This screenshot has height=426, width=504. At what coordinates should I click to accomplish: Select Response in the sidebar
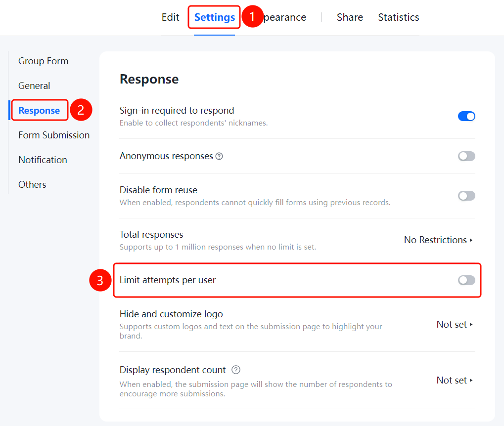coord(39,110)
